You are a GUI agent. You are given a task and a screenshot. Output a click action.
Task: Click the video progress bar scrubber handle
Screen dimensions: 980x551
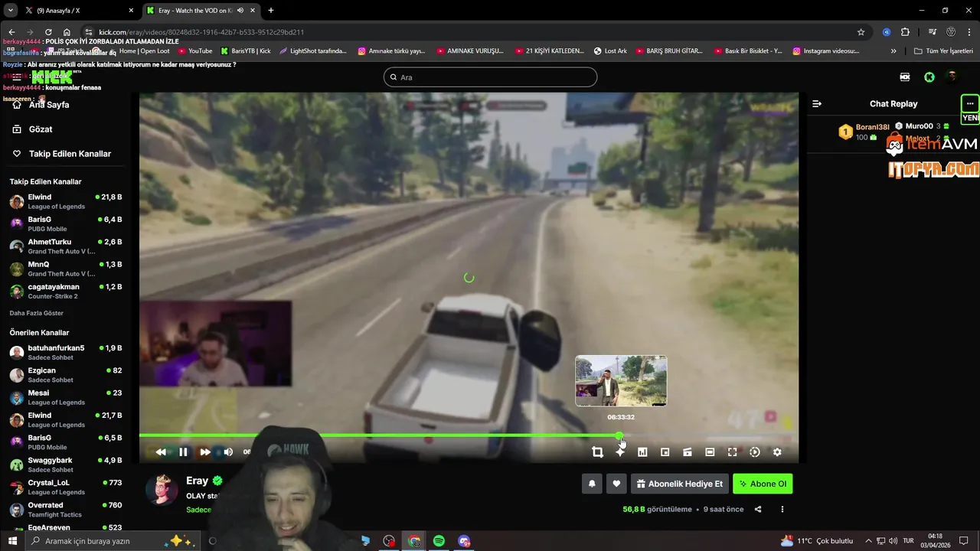coord(619,435)
